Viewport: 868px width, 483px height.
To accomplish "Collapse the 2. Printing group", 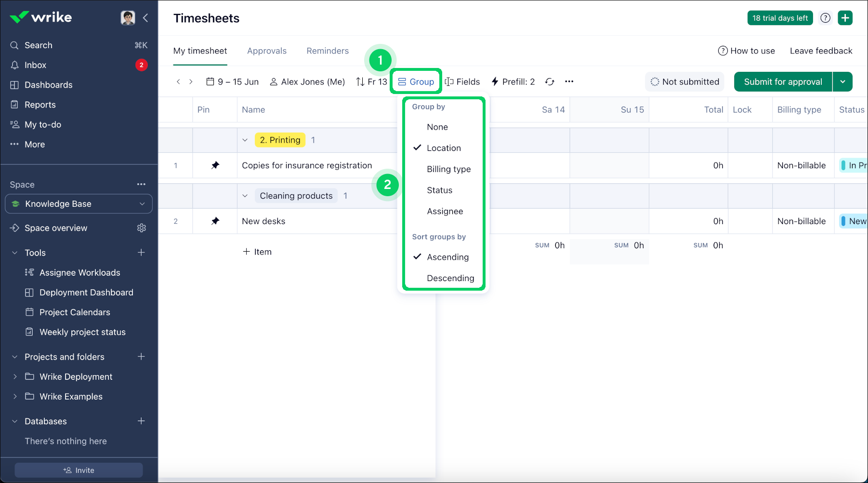I will coord(246,139).
